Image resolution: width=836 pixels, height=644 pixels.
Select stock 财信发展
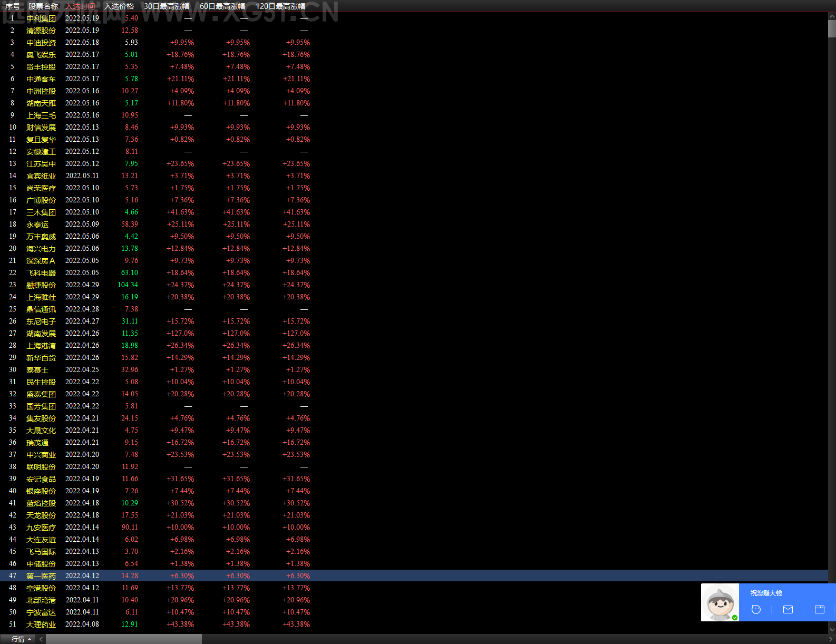(41, 128)
